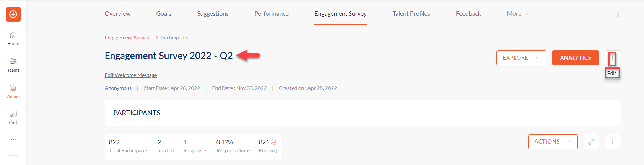Screen dimensions: 644x165
Task: Expand participants panel to fullscreen
Action: tap(591, 142)
